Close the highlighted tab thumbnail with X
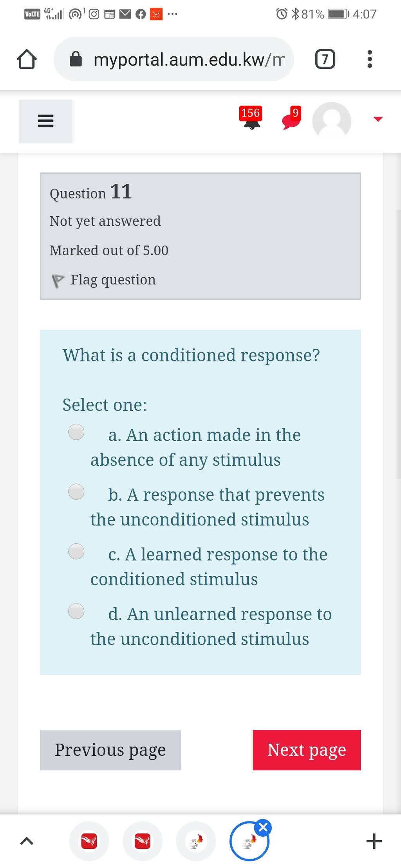401x868 pixels. coord(263,827)
